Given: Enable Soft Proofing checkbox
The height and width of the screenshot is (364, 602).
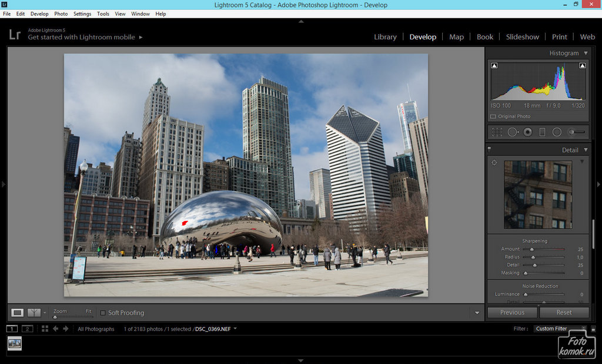Looking at the screenshot, I should pyautogui.click(x=103, y=313).
